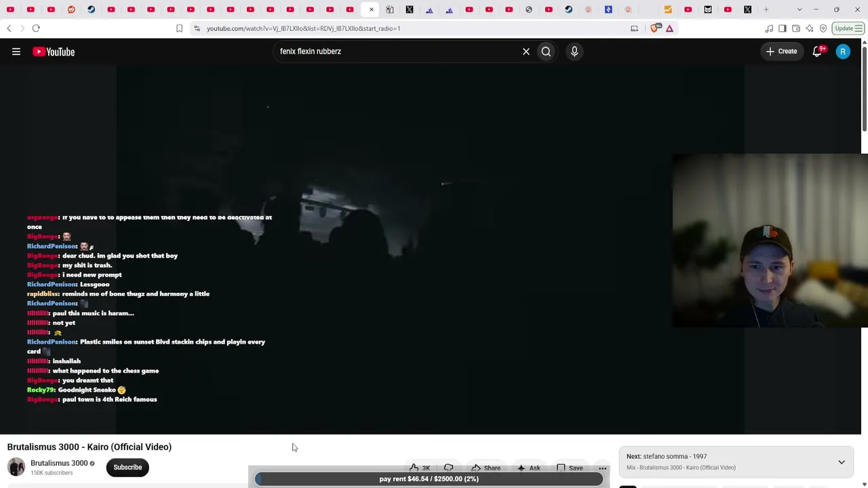Open the Brave Rewards triangle icon
This screenshot has height=488, width=868.
pyautogui.click(x=669, y=28)
